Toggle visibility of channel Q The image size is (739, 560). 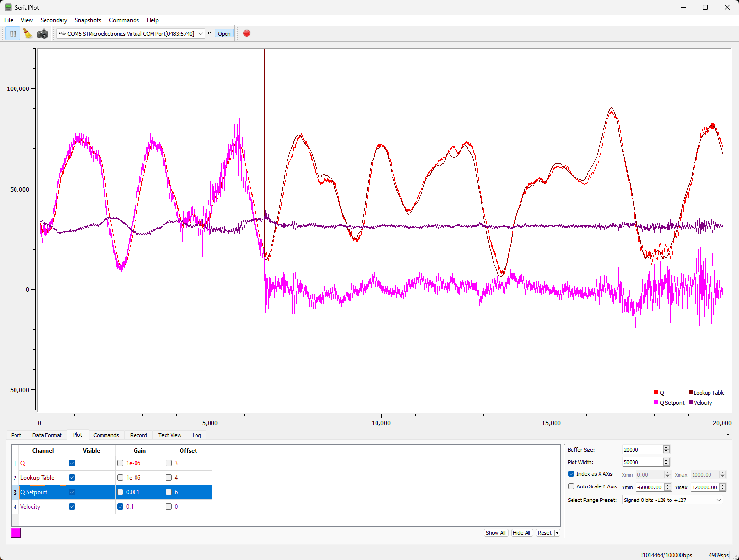pyautogui.click(x=72, y=463)
